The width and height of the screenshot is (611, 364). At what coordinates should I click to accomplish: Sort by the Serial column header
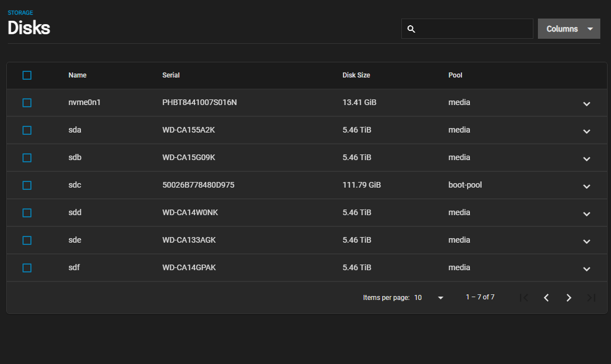[x=171, y=75]
